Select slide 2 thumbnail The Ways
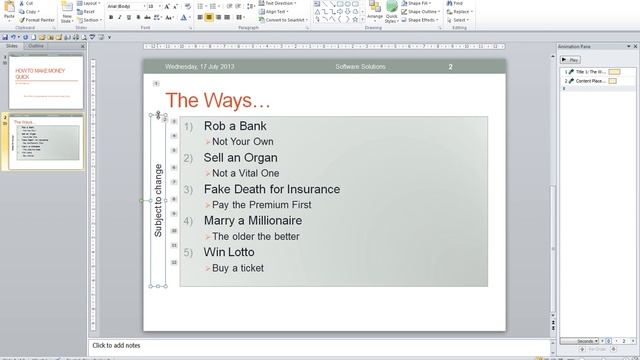Screen dimensions: 640x360 coord(46,142)
